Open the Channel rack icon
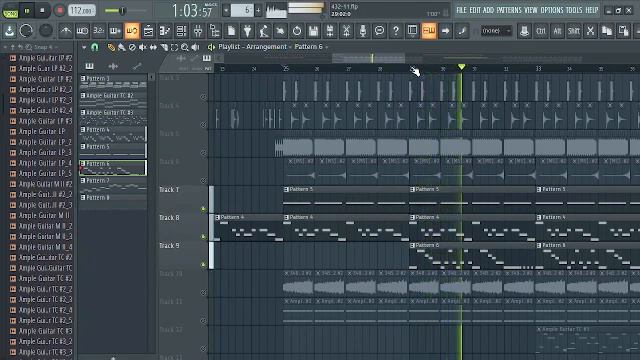This screenshot has height=360, width=640. tap(181, 31)
